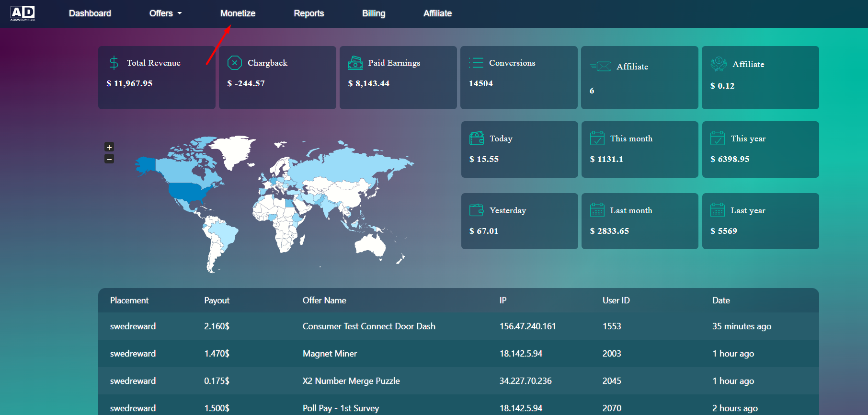Screen dimensions: 868x415
Task: Go to the Reports page
Action: 308,13
